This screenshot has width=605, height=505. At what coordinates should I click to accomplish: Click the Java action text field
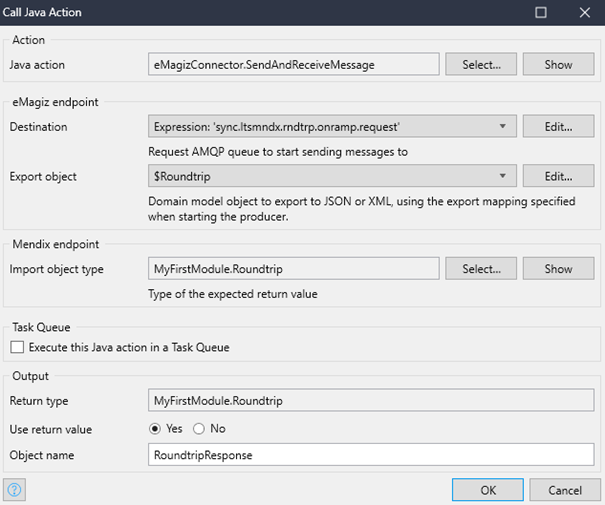click(x=294, y=64)
